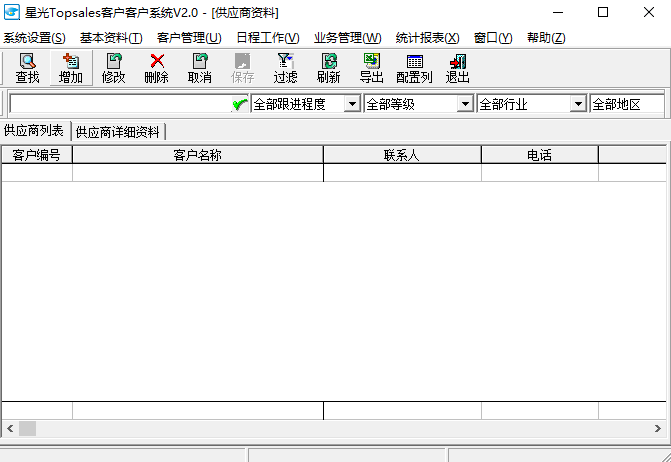Screen dimensions: 671x462
Task: Open the 业务管理(W) menu
Action: coord(347,38)
